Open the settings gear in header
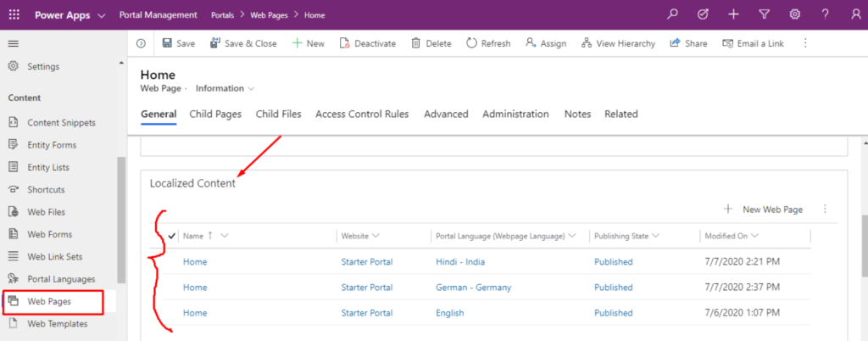This screenshot has width=868, height=341. click(x=795, y=15)
